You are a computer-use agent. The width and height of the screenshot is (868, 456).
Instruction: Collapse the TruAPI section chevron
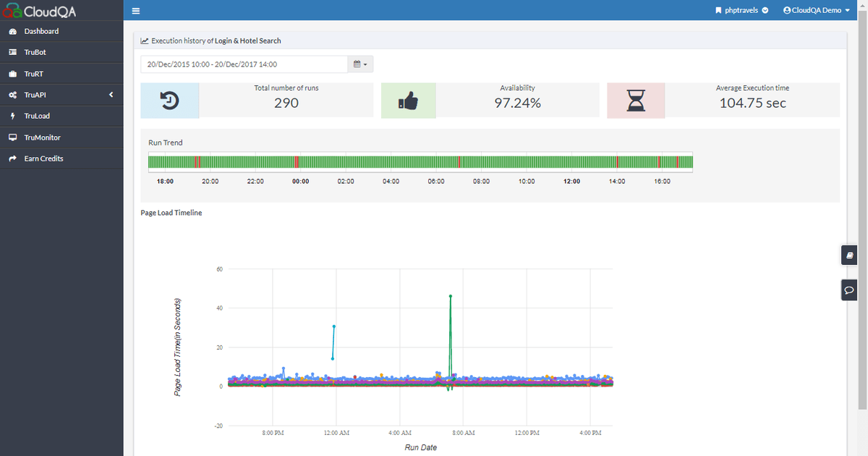(111, 94)
